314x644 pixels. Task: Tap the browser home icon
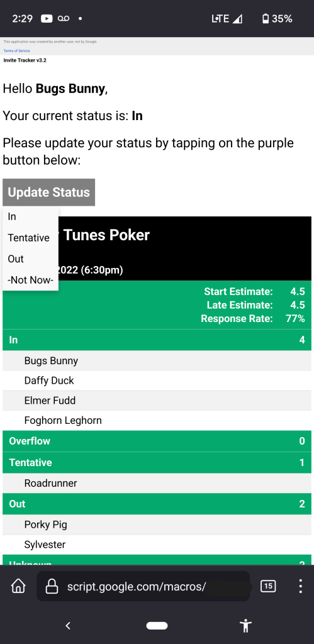tap(18, 586)
